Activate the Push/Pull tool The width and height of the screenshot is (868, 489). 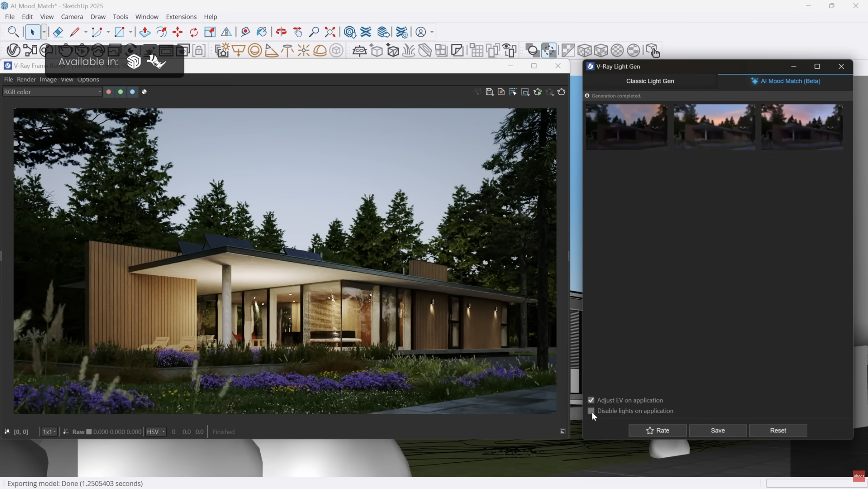[x=145, y=32]
